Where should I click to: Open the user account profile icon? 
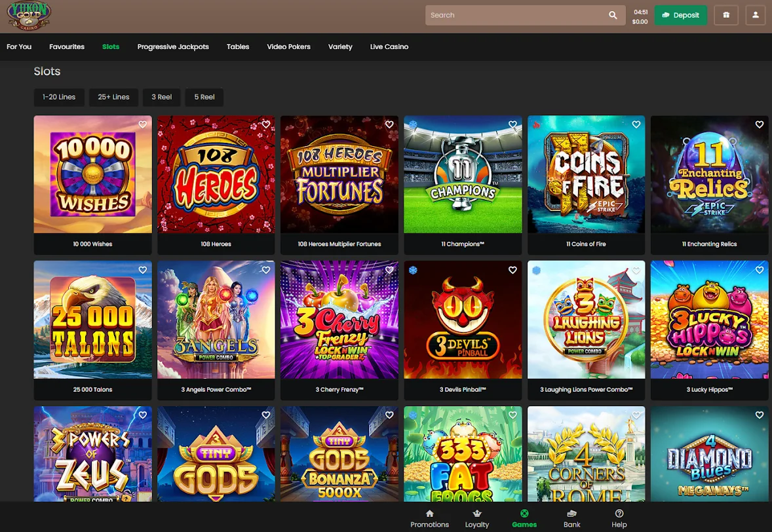point(755,15)
